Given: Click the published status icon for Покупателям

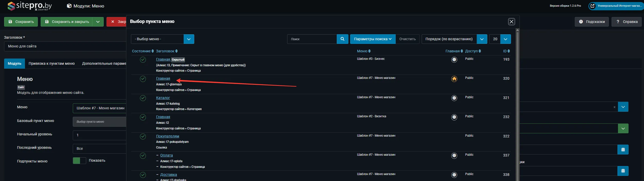Looking at the screenshot, I should (143, 136).
